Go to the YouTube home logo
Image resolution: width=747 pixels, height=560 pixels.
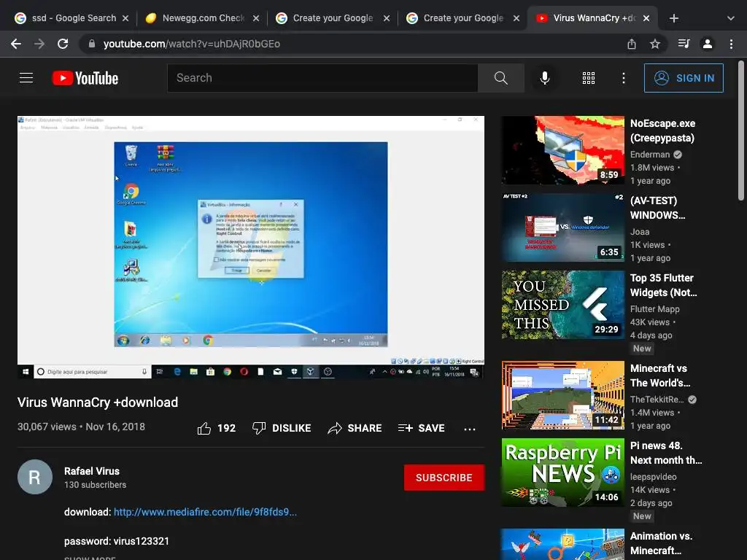point(85,78)
